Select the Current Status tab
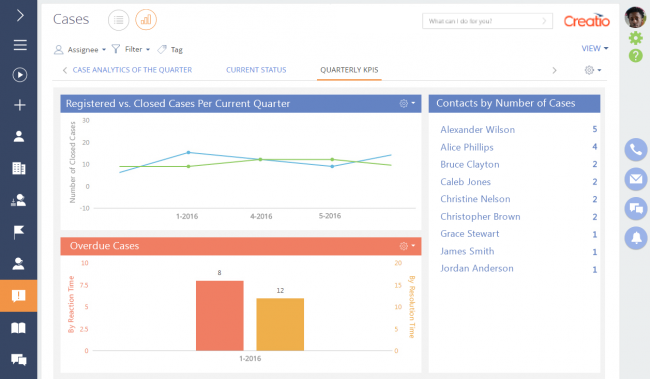The width and height of the screenshot is (650, 379). [x=256, y=70]
